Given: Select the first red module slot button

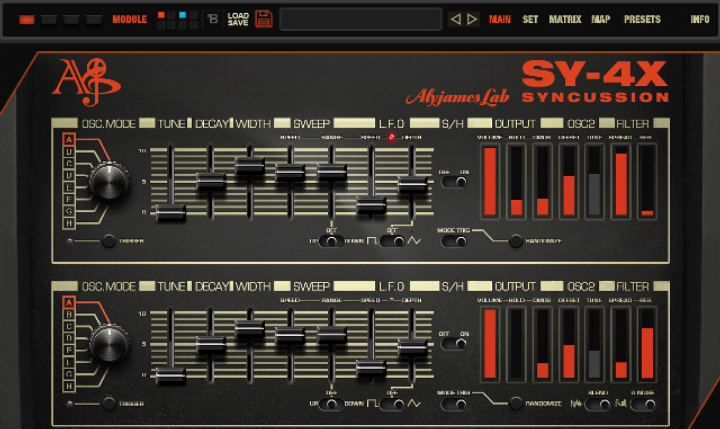Looking at the screenshot, I should [27, 20].
